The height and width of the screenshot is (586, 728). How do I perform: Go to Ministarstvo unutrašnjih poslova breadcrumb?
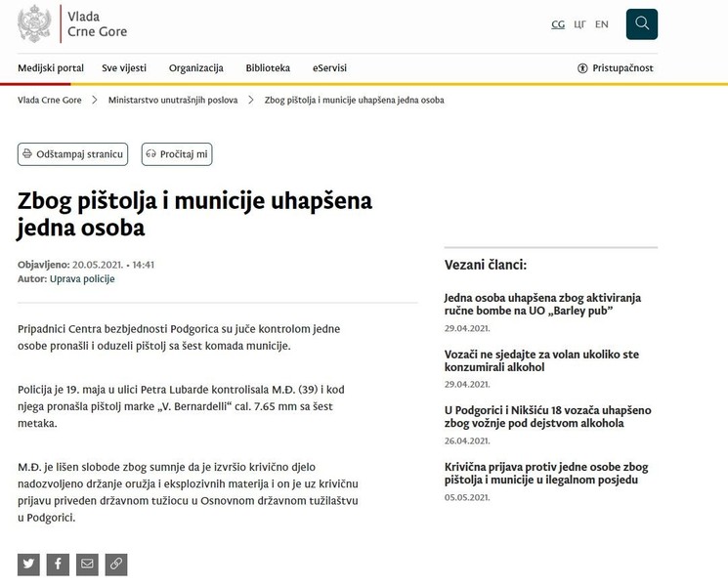pyautogui.click(x=173, y=100)
